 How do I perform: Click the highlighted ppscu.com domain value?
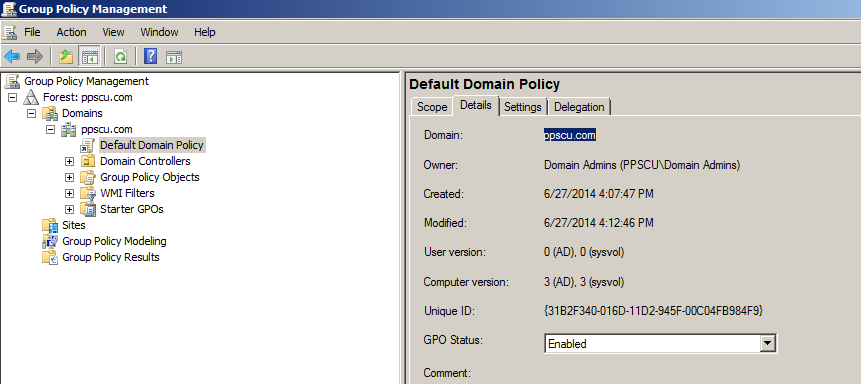570,135
